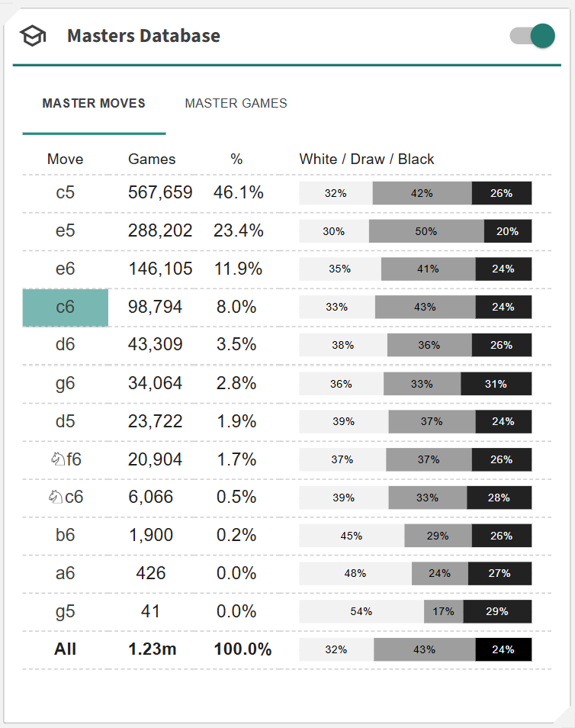Screen dimensions: 575x728
Task: Select the Master Moves tab
Action: pos(94,103)
